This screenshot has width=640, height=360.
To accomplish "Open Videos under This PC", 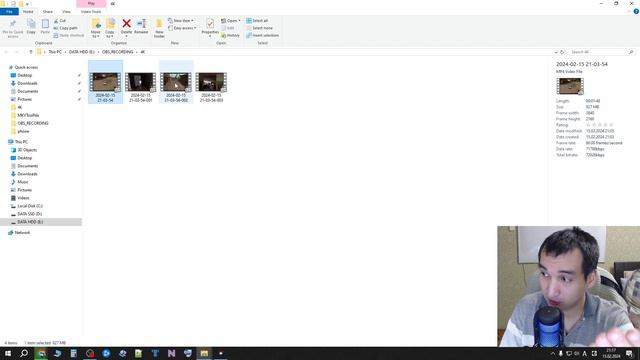I will coord(23,198).
